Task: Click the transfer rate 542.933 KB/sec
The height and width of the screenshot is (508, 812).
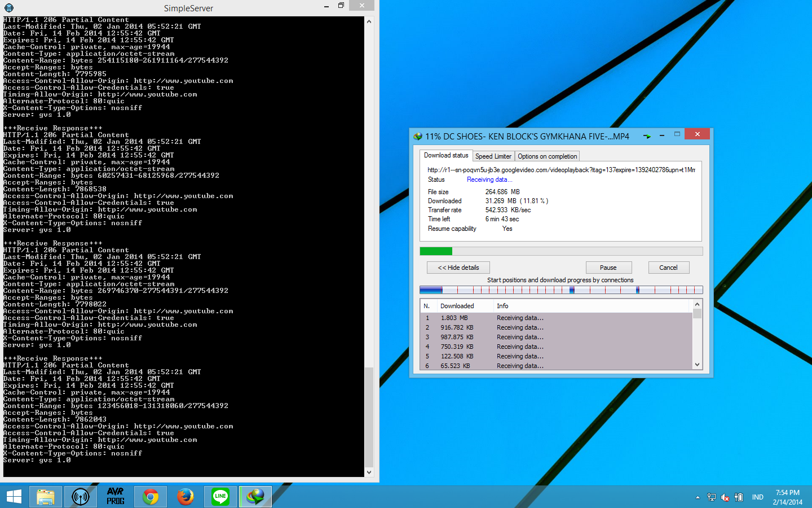Action: pyautogui.click(x=508, y=210)
